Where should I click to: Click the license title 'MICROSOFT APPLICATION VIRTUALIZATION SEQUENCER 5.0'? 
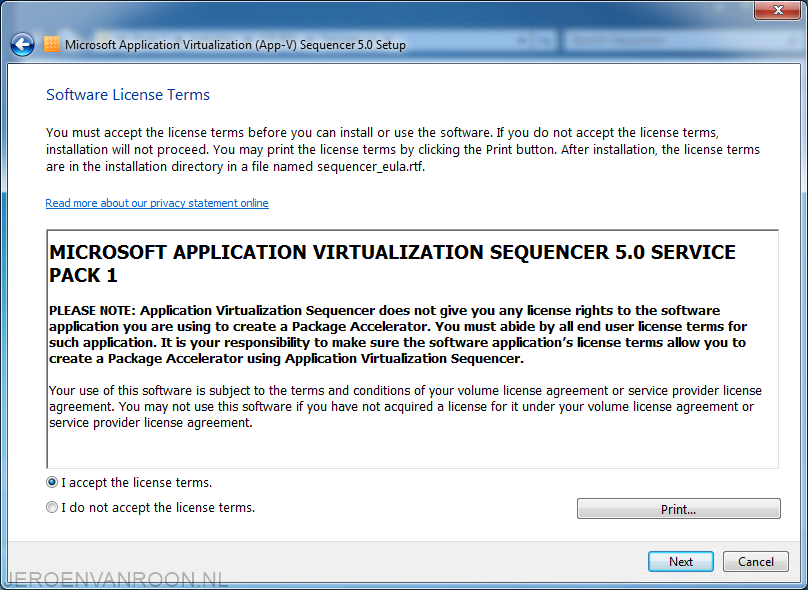coord(392,263)
